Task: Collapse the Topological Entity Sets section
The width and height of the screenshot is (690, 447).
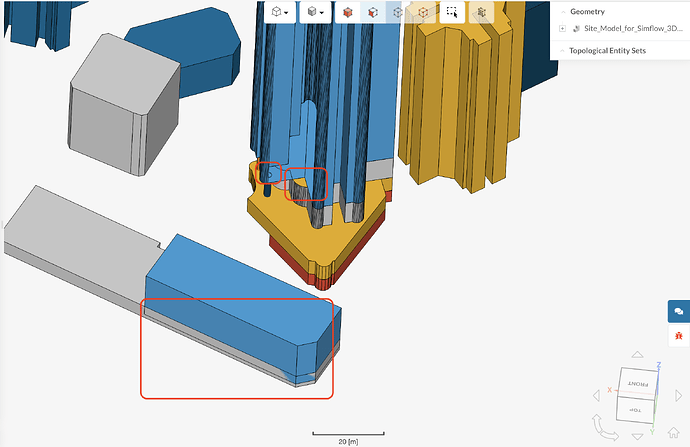Action: [562, 51]
